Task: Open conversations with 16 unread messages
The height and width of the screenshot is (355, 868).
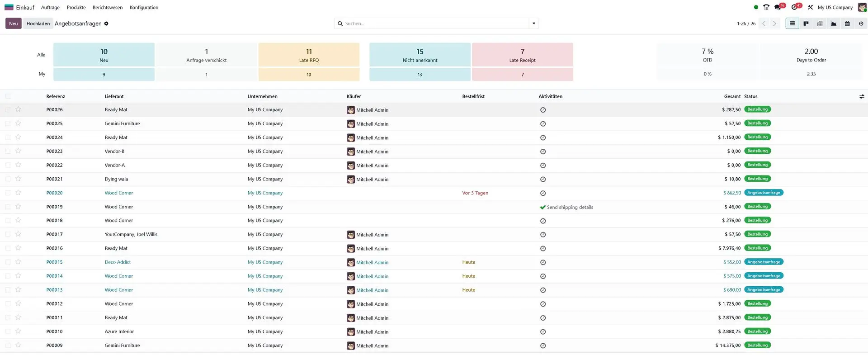Action: pos(778,7)
